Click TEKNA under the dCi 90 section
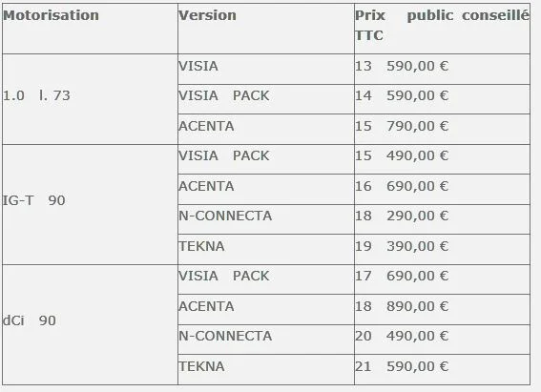Image resolution: width=541 pixels, height=392 pixels. pyautogui.click(x=266, y=370)
